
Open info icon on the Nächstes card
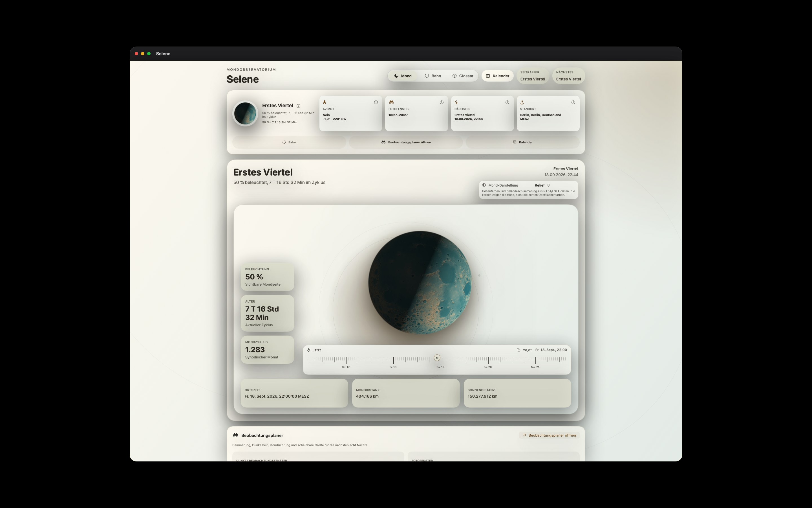(507, 102)
